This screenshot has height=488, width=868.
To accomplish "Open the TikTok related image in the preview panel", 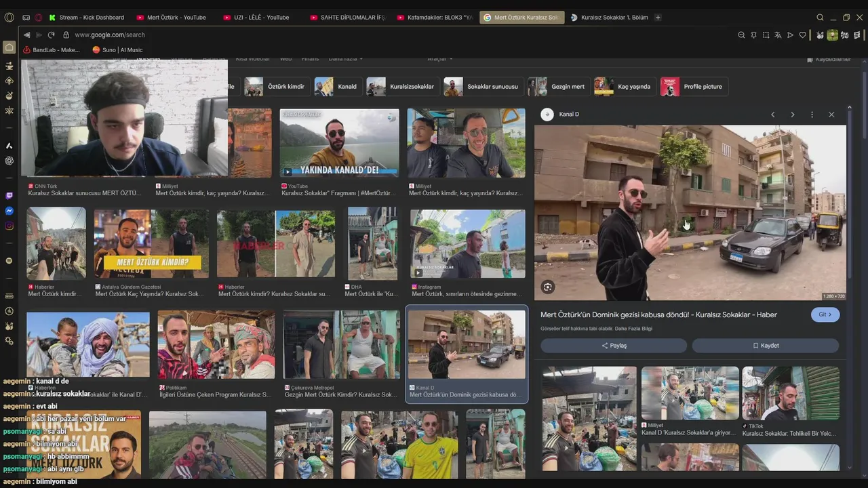I will click(791, 393).
